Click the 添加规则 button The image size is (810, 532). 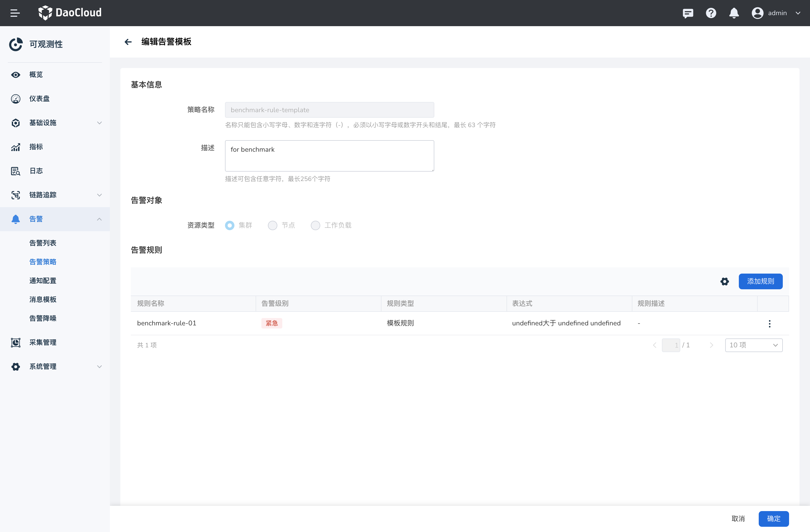(x=760, y=281)
